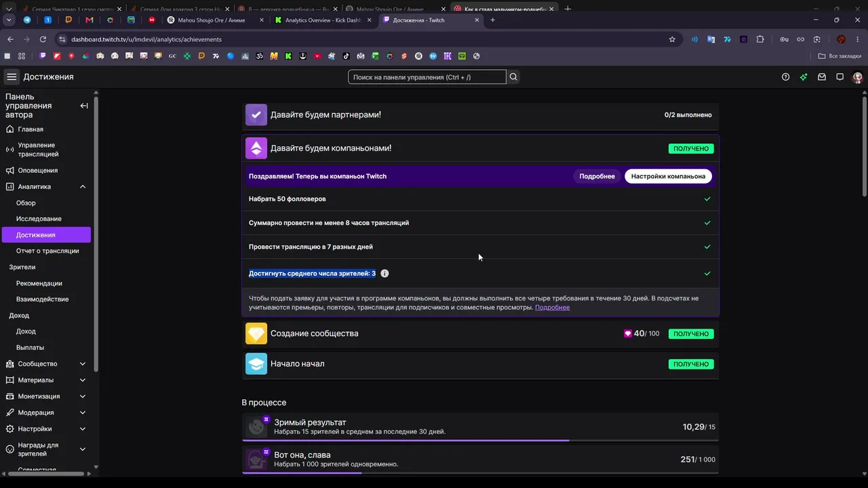Click the search magnifier button
Image resolution: width=868 pixels, height=488 pixels.
[513, 77]
